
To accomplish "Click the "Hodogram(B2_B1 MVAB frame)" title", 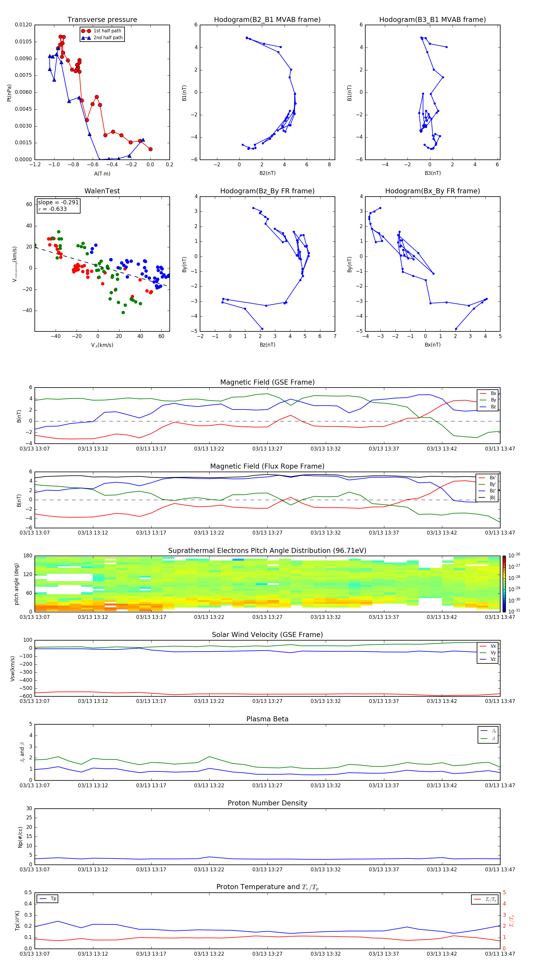I will coord(267,20).
